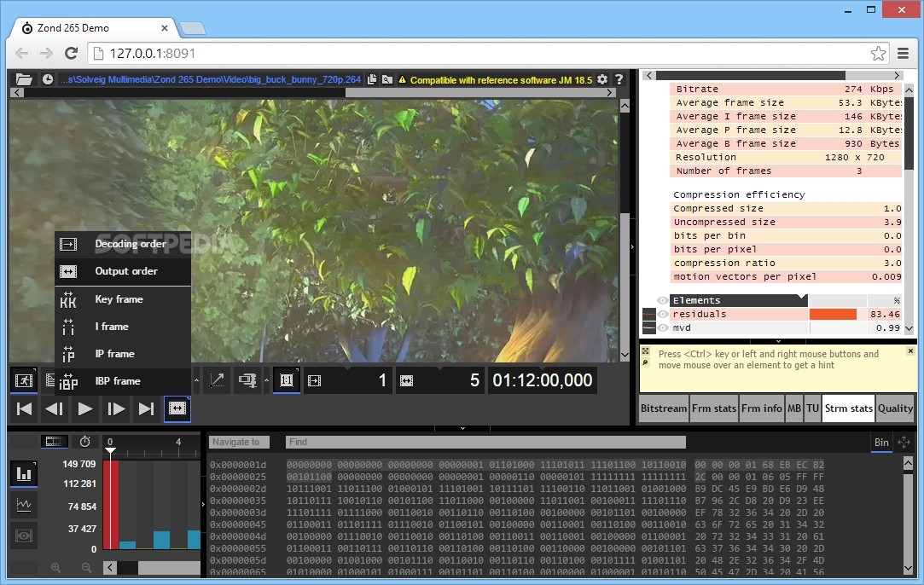This screenshot has width=924, height=585.
Task: Open the MB tab
Action: pos(794,408)
